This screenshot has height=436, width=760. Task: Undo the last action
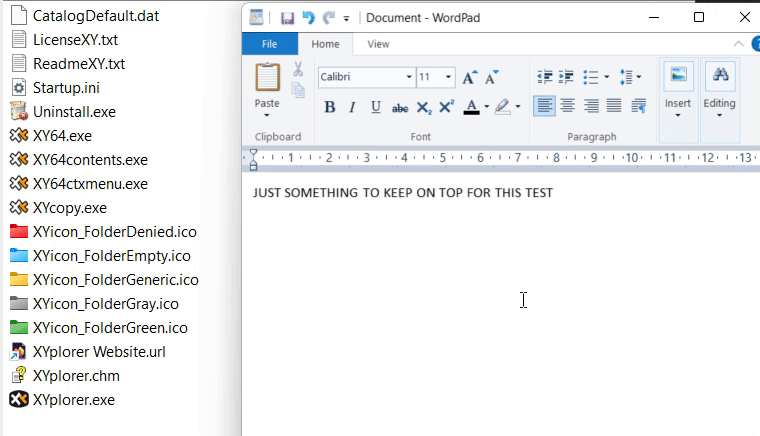(308, 18)
